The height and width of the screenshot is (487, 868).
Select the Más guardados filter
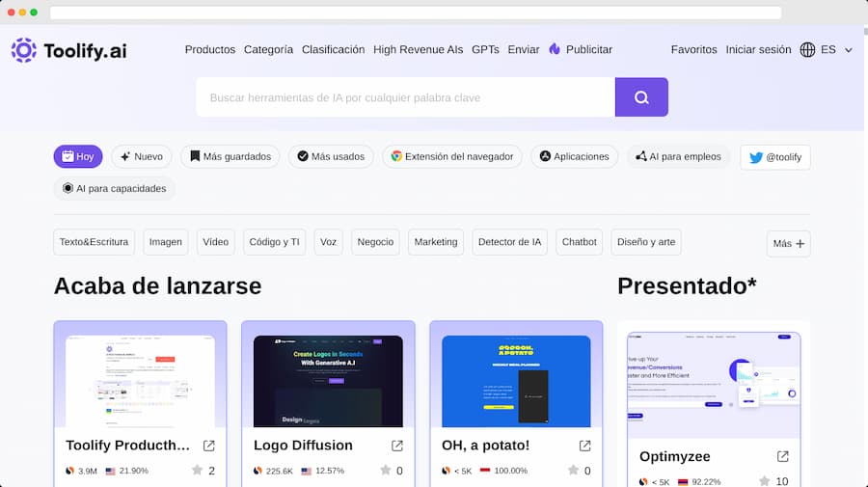coord(231,156)
